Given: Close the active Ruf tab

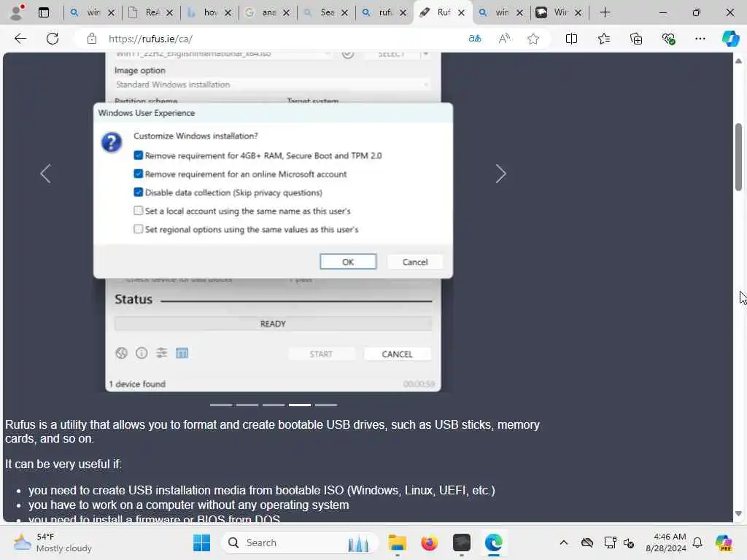Looking at the screenshot, I should tap(461, 12).
